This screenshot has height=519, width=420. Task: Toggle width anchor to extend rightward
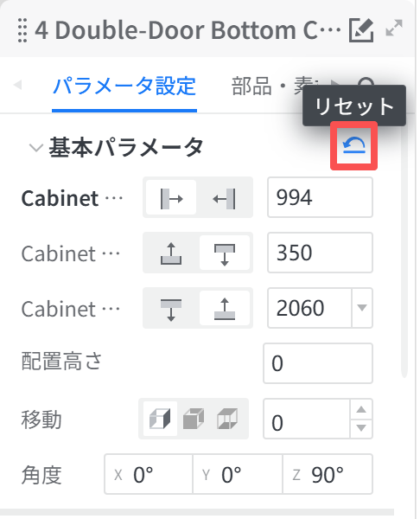[x=171, y=198]
